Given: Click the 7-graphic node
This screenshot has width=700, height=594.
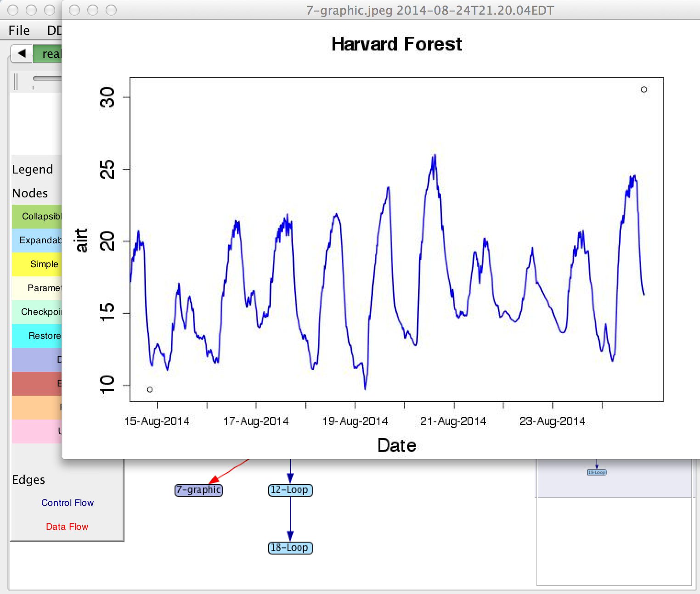Looking at the screenshot, I should [199, 490].
